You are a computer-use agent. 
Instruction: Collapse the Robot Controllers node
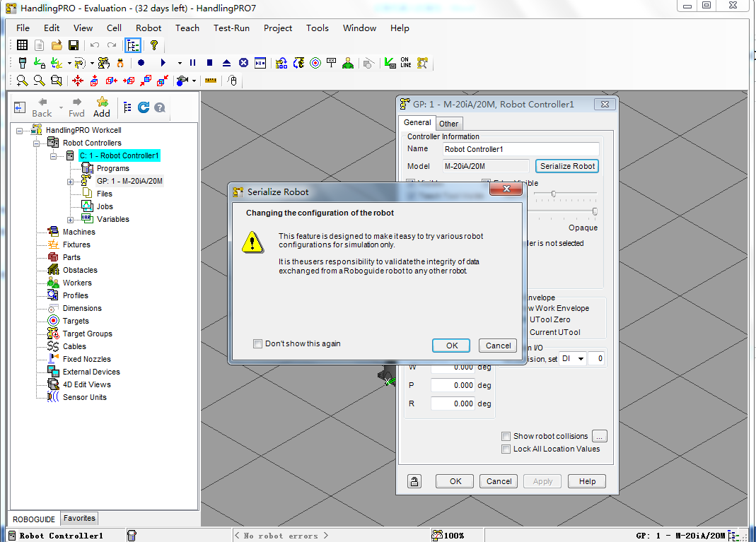click(36, 143)
